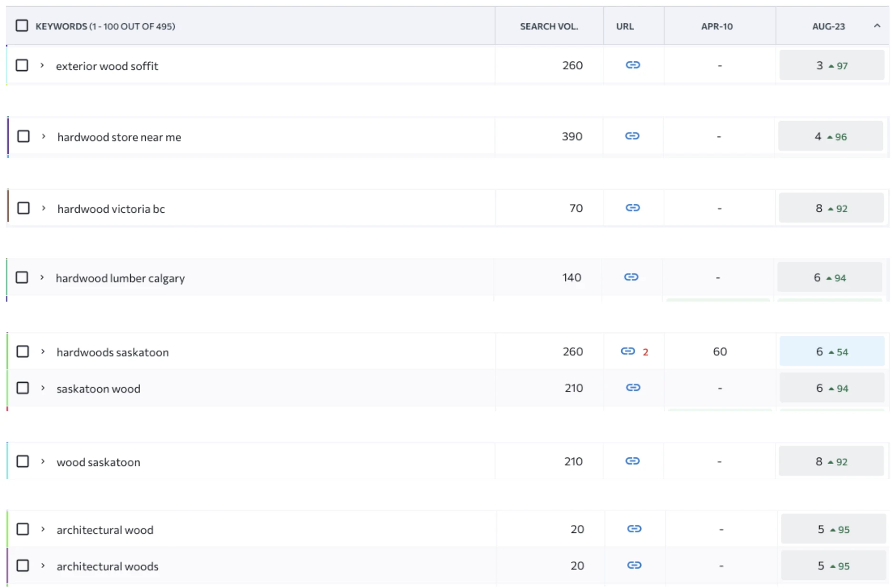Click link icon in hardwood store near me row

pyautogui.click(x=632, y=136)
